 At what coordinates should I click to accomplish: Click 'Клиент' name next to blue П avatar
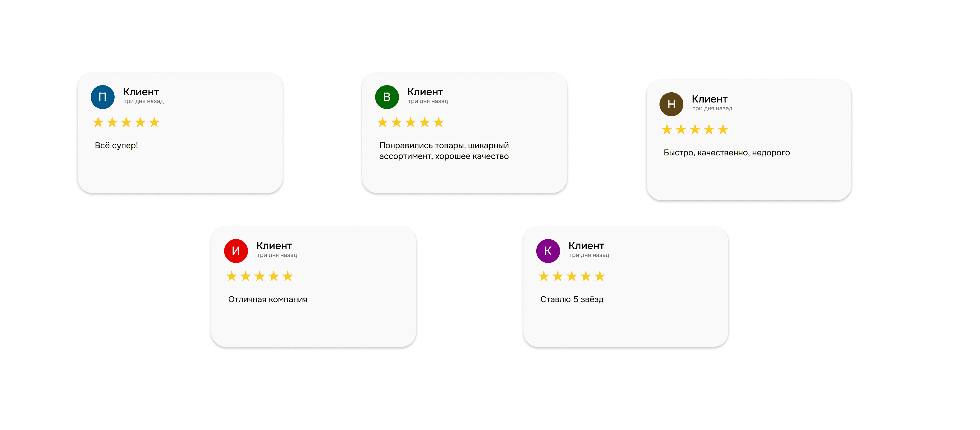141,92
